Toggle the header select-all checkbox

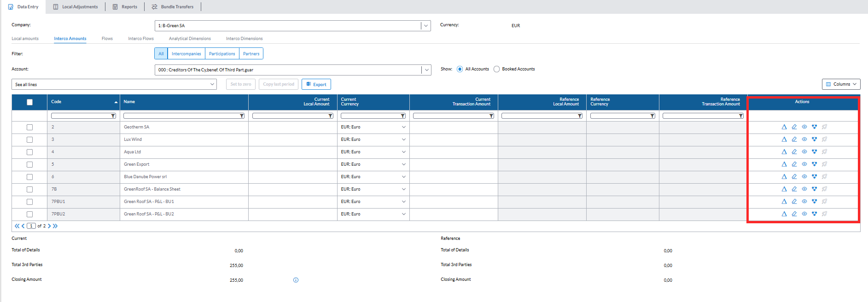pos(29,102)
